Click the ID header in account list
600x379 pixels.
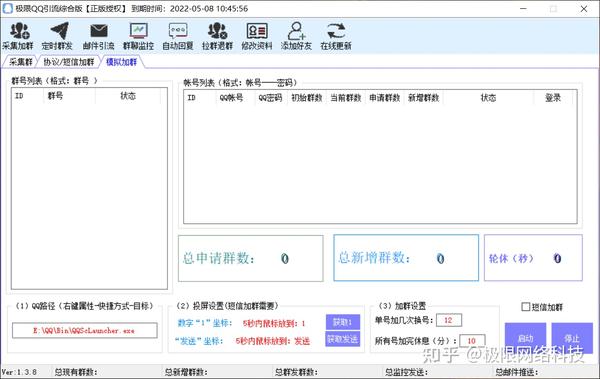point(200,98)
